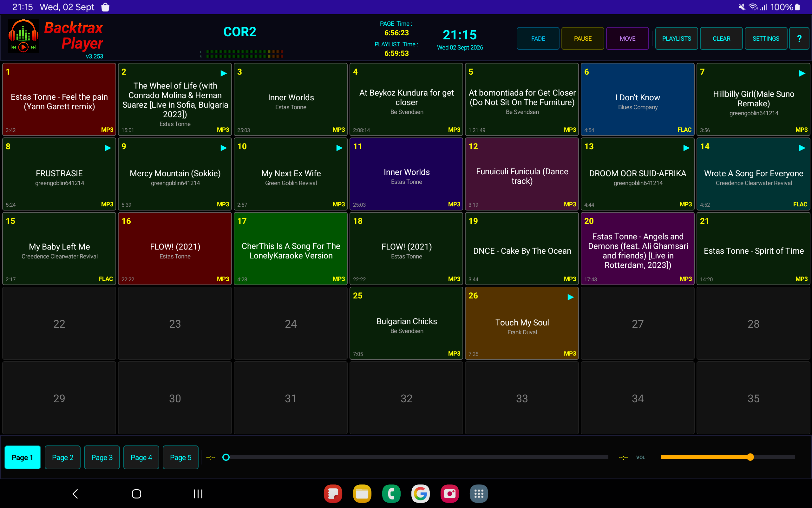The height and width of the screenshot is (508, 812).
Task: Switch to Page 5 tab
Action: tap(180, 457)
